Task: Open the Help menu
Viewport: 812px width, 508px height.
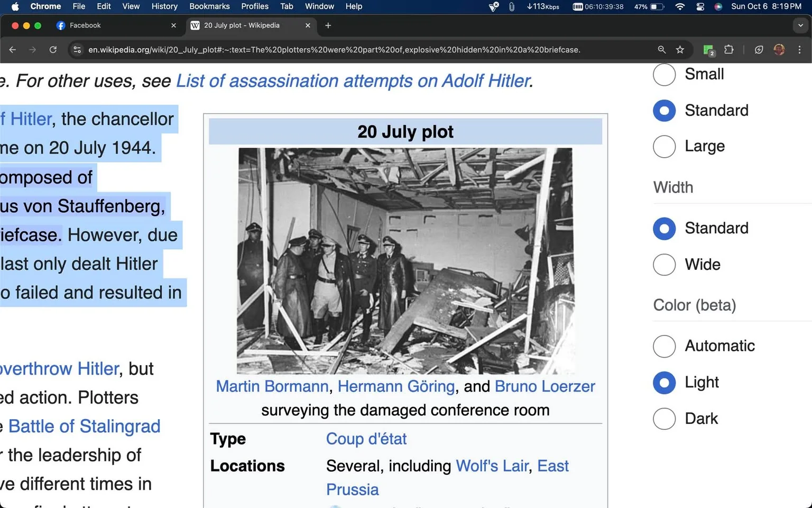Action: pos(354,6)
